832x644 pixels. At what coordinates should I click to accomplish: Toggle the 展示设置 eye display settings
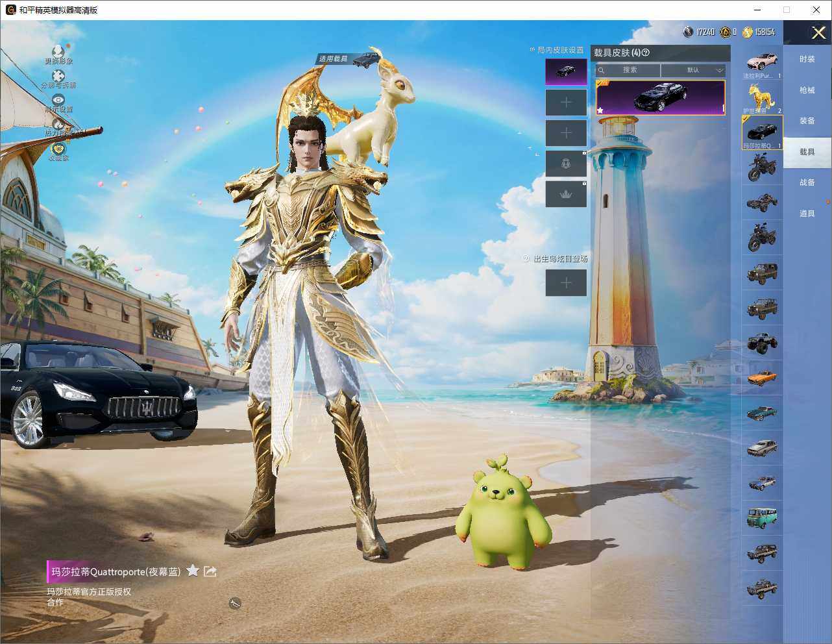pyautogui.click(x=58, y=99)
